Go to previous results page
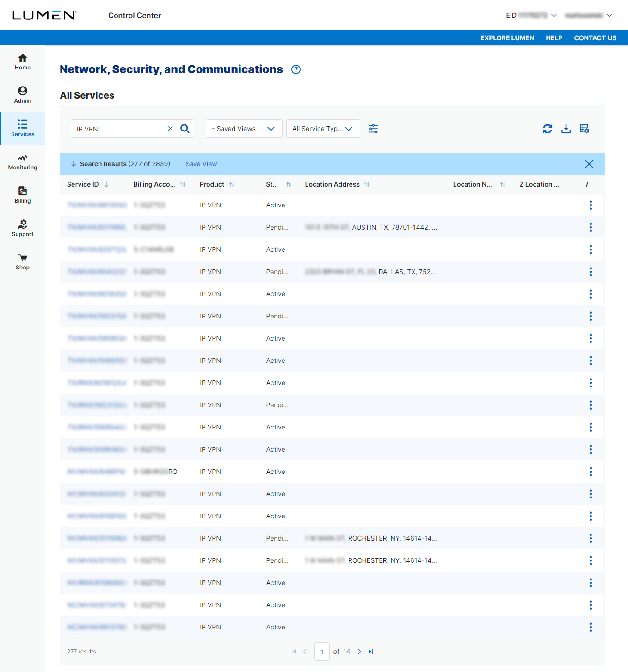The height and width of the screenshot is (672, 628). [x=305, y=652]
